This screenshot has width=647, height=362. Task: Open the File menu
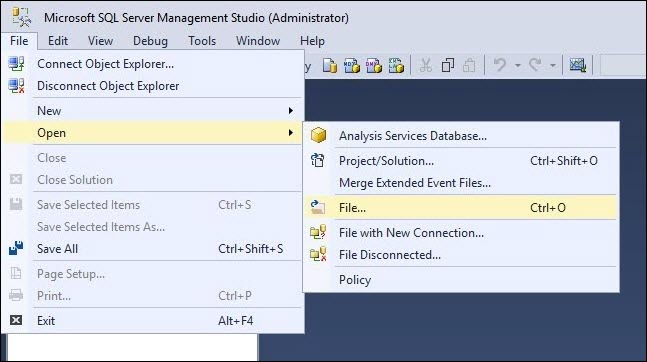click(x=19, y=41)
